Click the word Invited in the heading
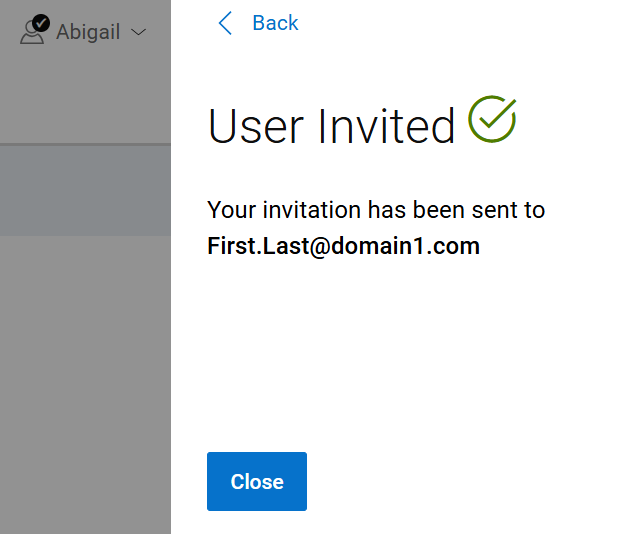636x534 pixels. 387,126
